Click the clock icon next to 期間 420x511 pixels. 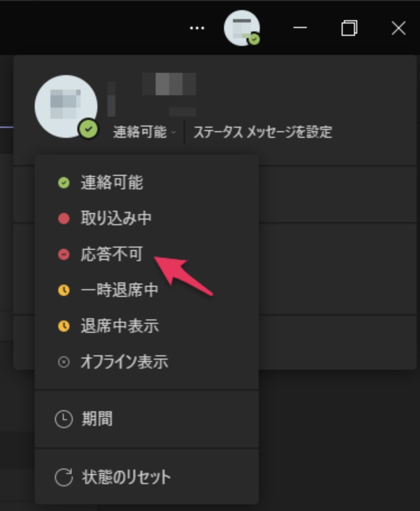(x=63, y=419)
